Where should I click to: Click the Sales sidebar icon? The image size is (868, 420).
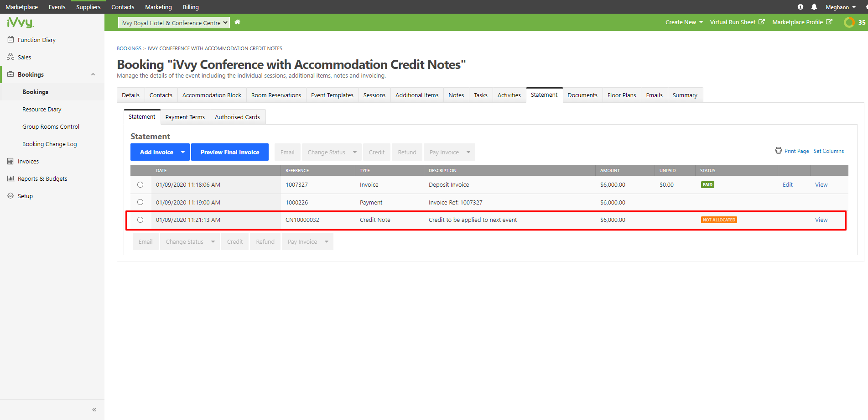[x=10, y=57]
